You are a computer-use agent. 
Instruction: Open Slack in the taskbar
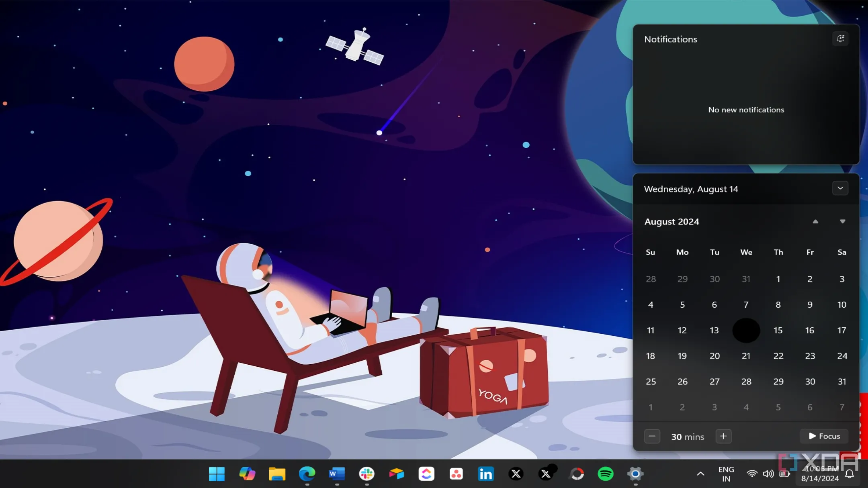366,474
